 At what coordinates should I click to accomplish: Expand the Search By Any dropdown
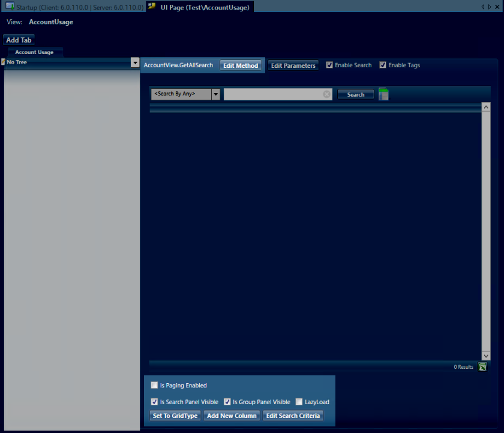(x=215, y=94)
